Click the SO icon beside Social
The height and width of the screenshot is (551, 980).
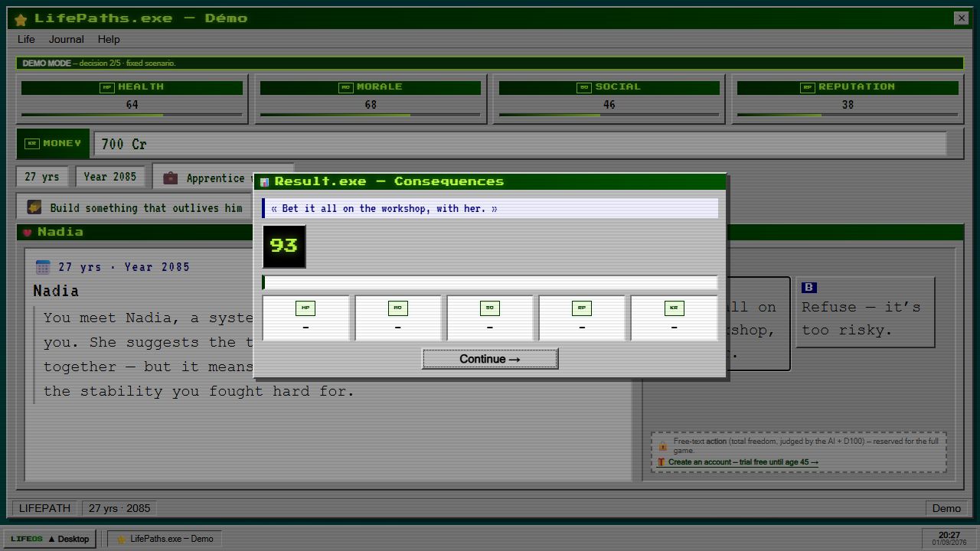584,87
